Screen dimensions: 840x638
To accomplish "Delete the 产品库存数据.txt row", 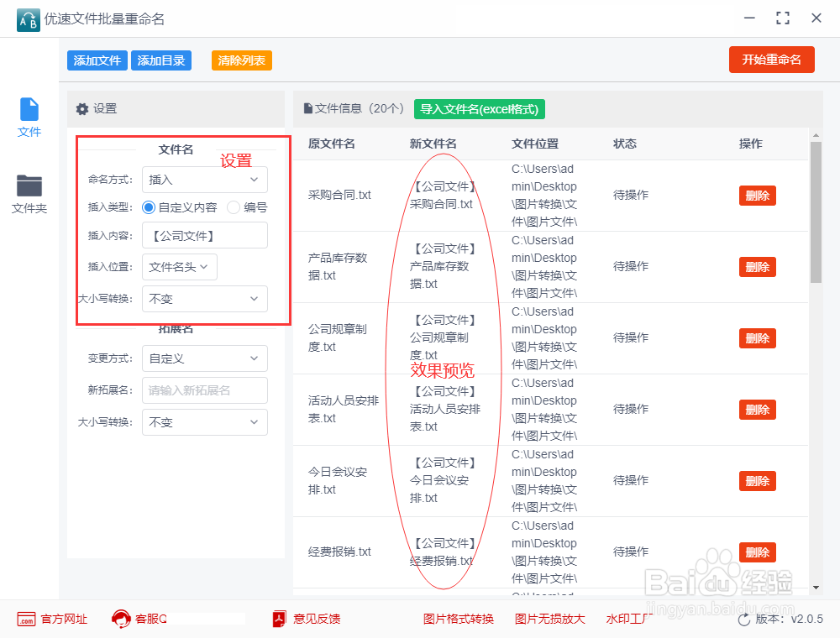I will [757, 267].
